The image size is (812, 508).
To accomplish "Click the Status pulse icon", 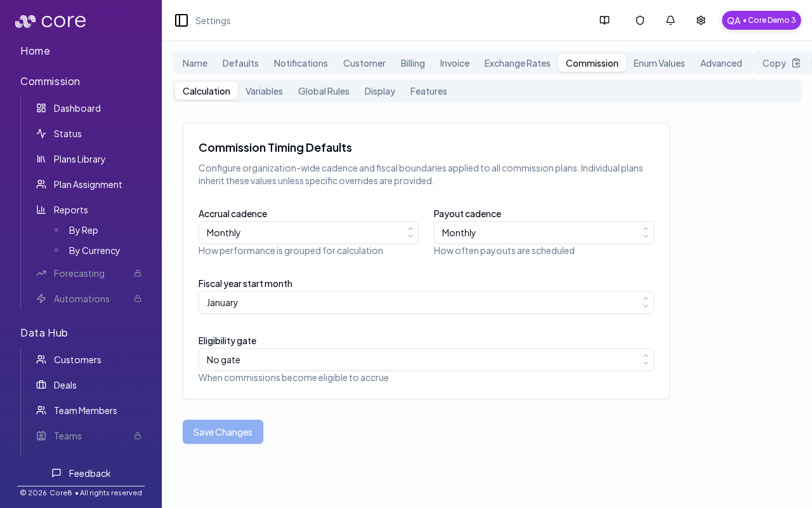I will tap(41, 133).
